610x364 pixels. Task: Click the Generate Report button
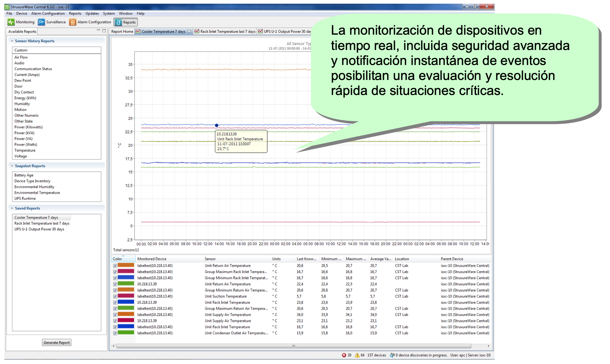[x=57, y=343]
